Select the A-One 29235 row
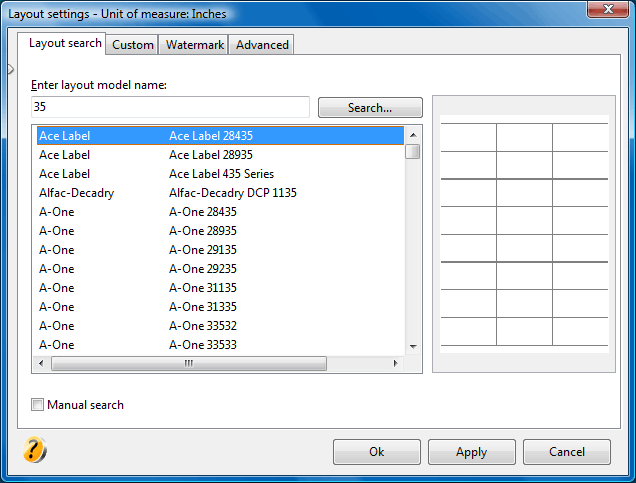This screenshot has width=636, height=483. [x=220, y=269]
